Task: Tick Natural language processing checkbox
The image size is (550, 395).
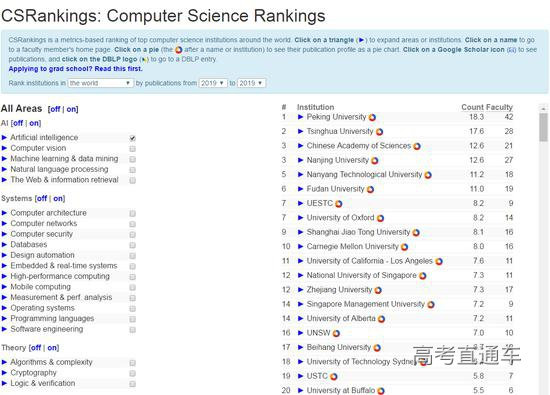Action: (133, 170)
